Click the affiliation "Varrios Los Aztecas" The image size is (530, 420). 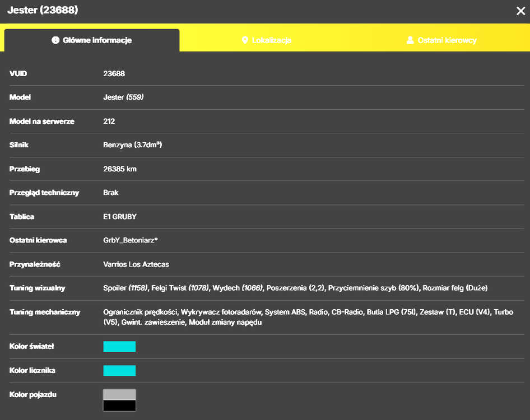pos(136,264)
